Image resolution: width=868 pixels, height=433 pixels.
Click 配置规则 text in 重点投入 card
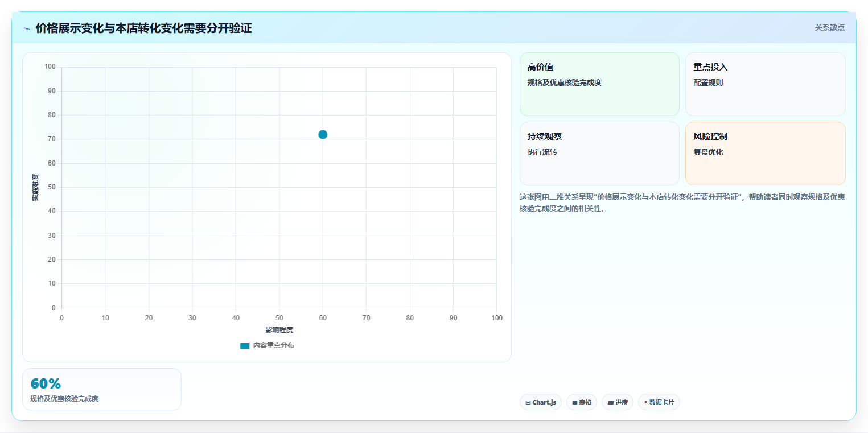(708, 83)
